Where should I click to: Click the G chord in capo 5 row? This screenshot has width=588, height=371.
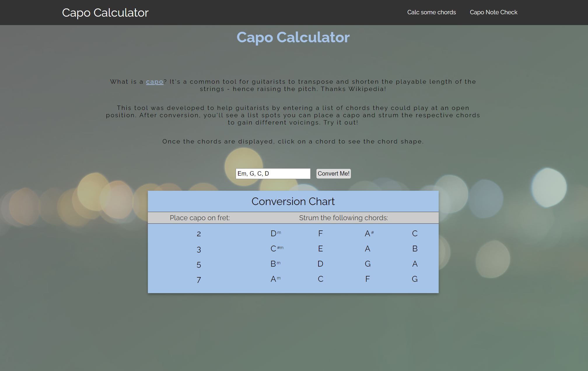click(367, 264)
